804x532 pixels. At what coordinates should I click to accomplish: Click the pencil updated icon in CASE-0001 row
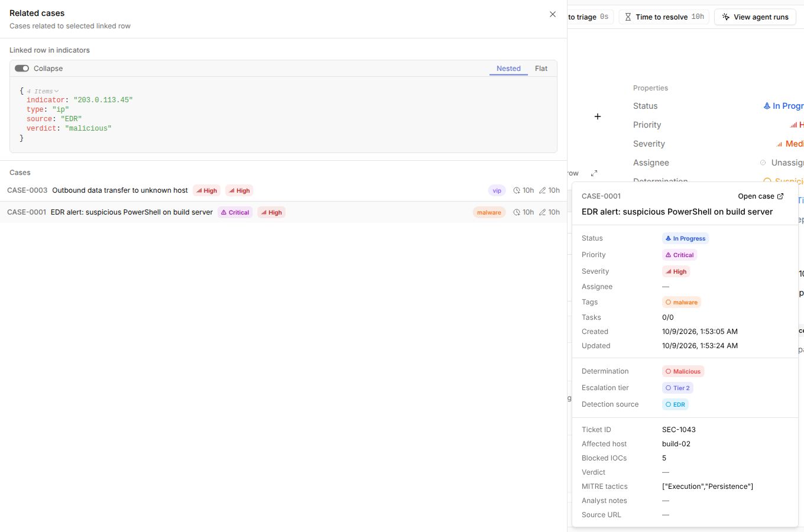click(542, 212)
